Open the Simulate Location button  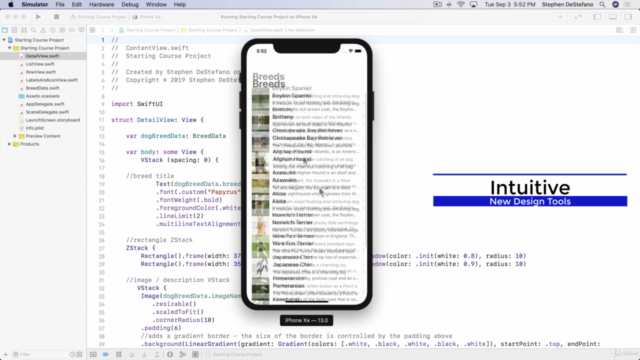(x=196, y=354)
